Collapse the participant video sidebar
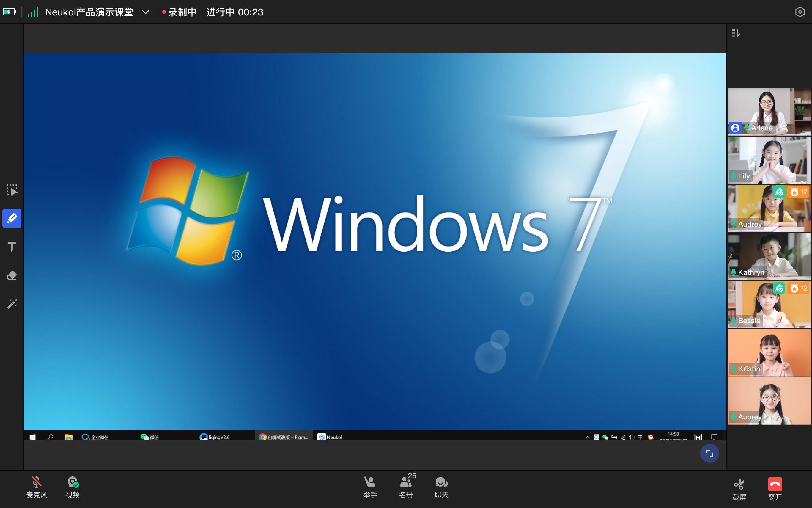812x508 pixels. tap(736, 33)
